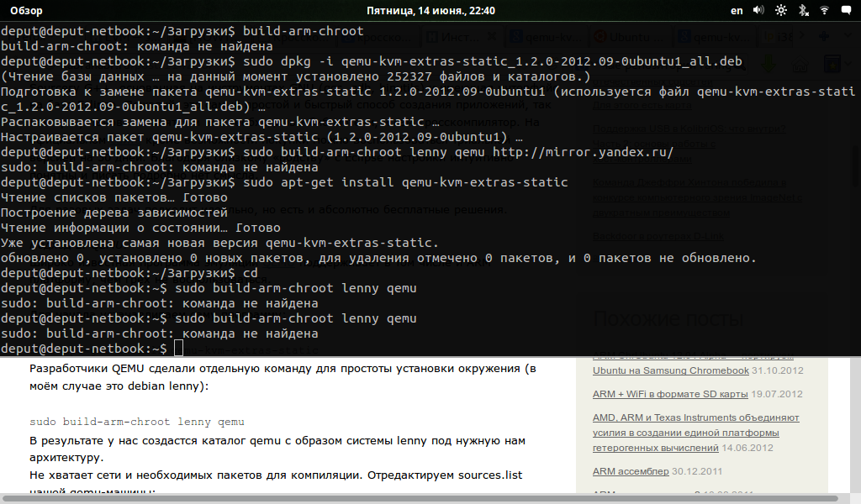This screenshot has width=861, height=504.
Task: Open the "ARM ассемблер" link
Action: point(631,471)
